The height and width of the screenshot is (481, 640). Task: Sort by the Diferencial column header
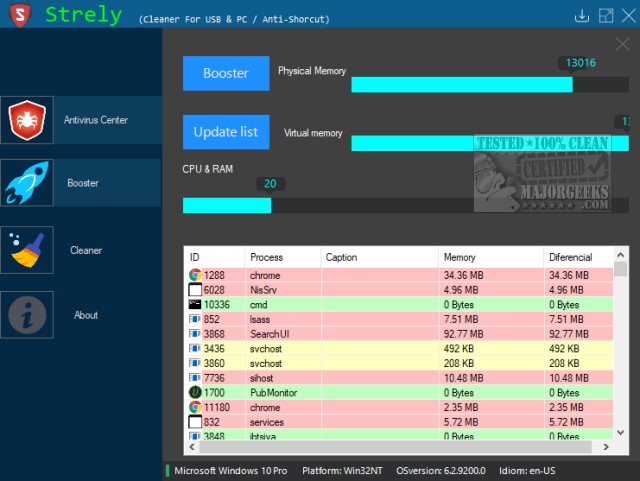click(x=578, y=257)
